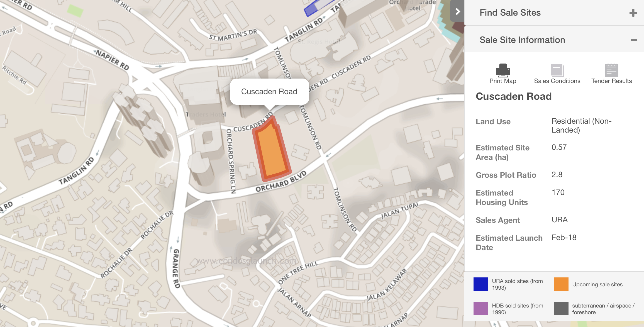This screenshot has width=644, height=327.
Task: Click the Sales Conditions text link
Action: click(557, 81)
